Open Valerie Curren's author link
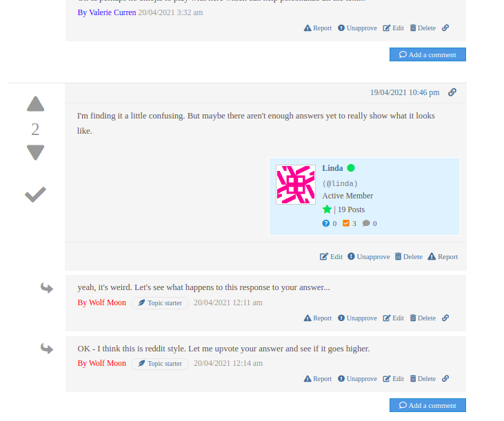 [x=107, y=12]
